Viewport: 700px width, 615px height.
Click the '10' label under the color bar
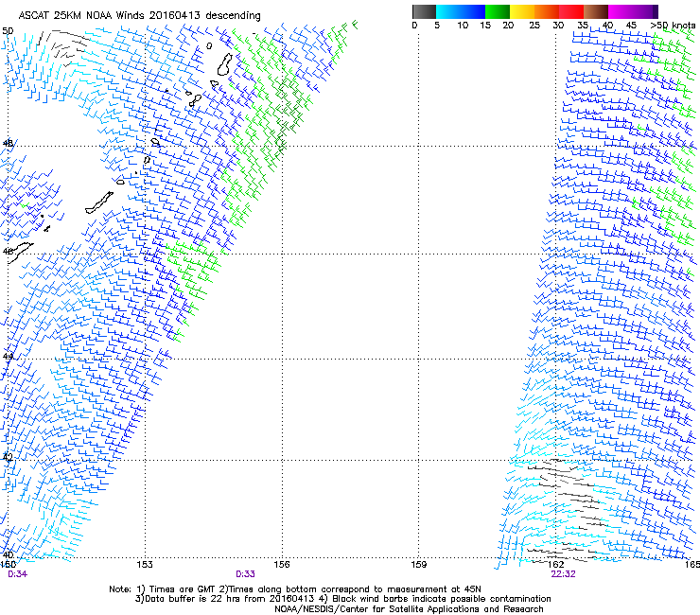pos(463,26)
